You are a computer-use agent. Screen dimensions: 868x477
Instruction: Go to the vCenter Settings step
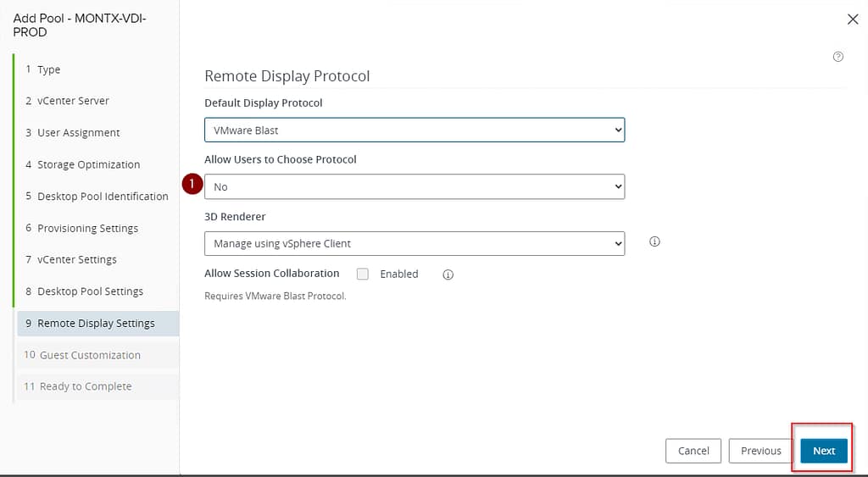[76, 260]
